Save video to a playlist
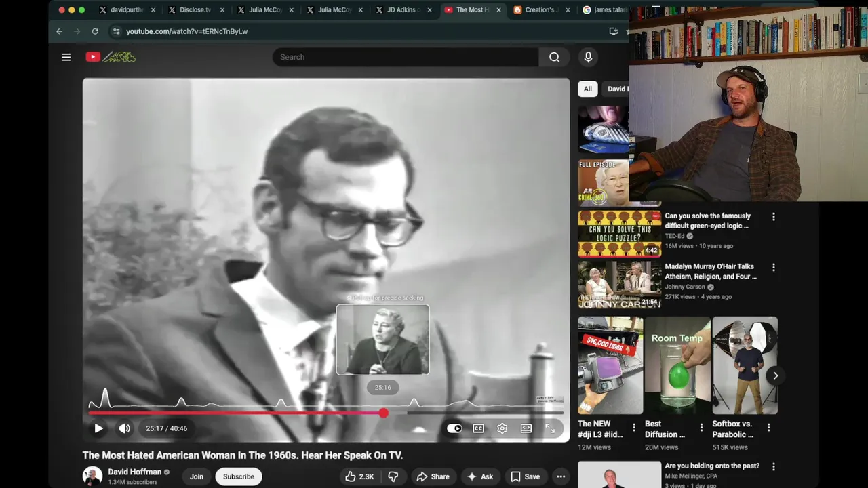This screenshot has width=868, height=488. click(526, 476)
